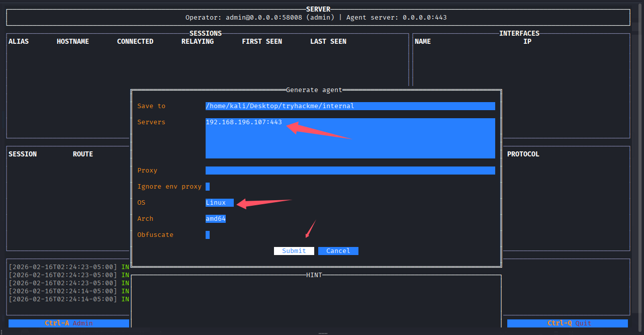Click the HOSTNAME column header
Image resolution: width=644 pixels, height=335 pixels.
(x=73, y=42)
